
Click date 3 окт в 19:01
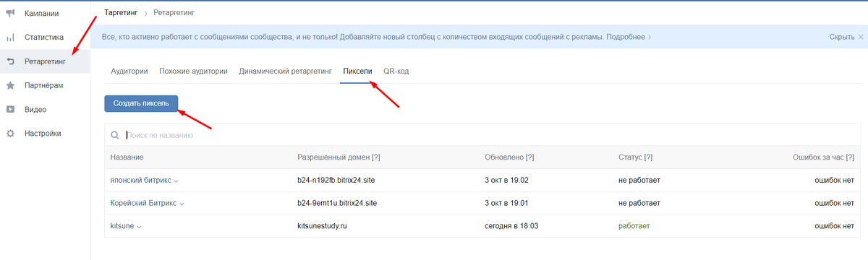click(x=506, y=203)
